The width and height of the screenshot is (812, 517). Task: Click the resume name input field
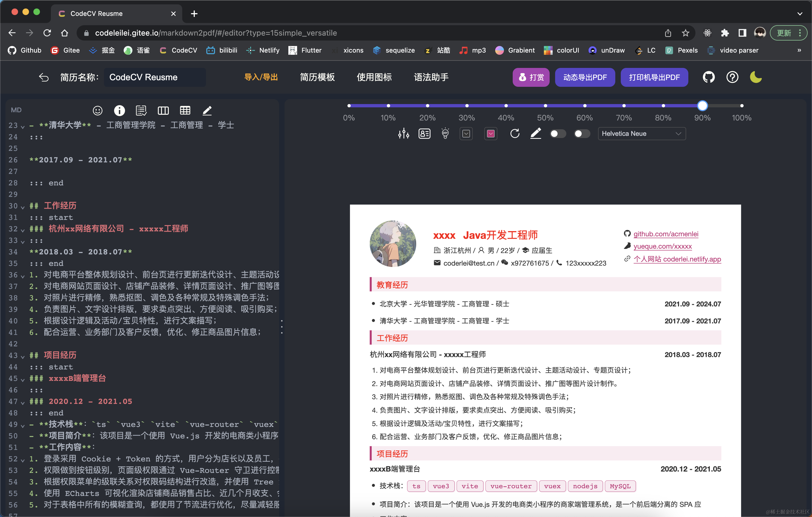pos(155,77)
